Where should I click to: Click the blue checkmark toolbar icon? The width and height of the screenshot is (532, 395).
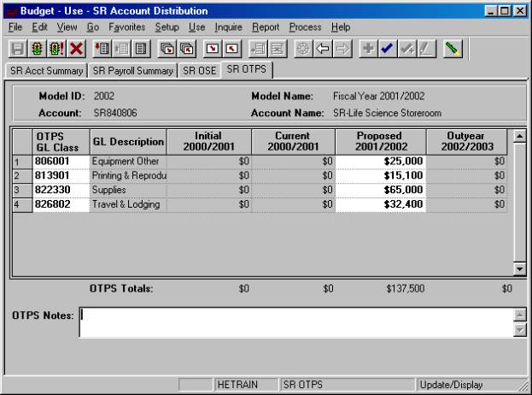coord(387,50)
